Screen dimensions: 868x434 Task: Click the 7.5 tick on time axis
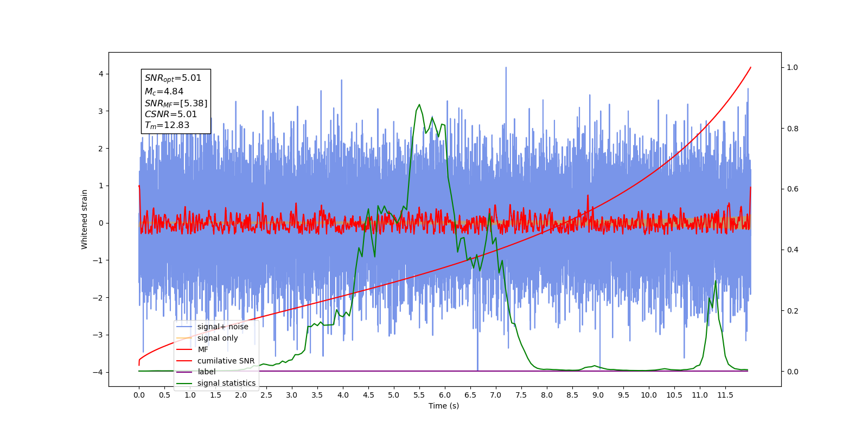point(521,395)
